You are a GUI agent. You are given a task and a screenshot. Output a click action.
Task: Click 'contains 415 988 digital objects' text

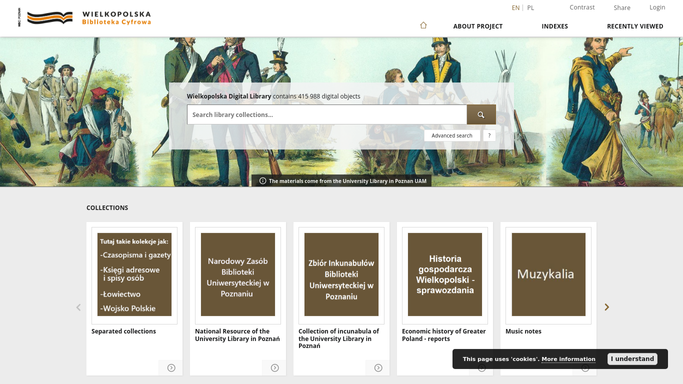(316, 96)
